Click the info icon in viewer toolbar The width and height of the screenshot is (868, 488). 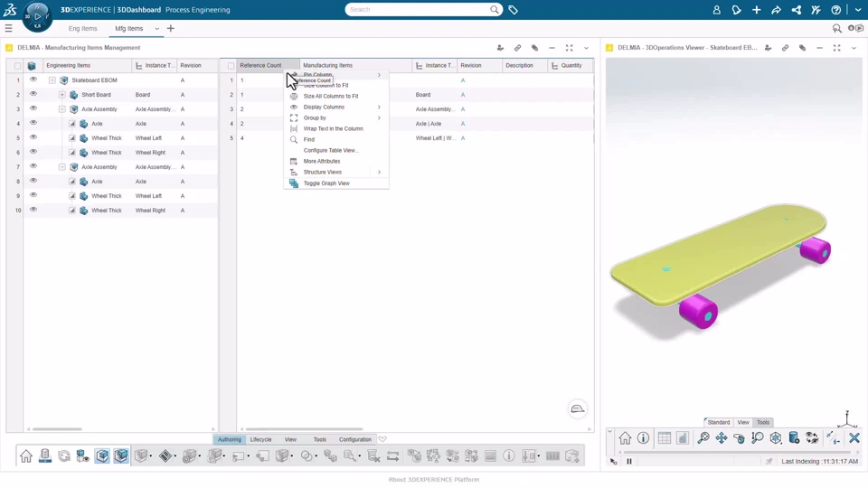click(x=643, y=438)
